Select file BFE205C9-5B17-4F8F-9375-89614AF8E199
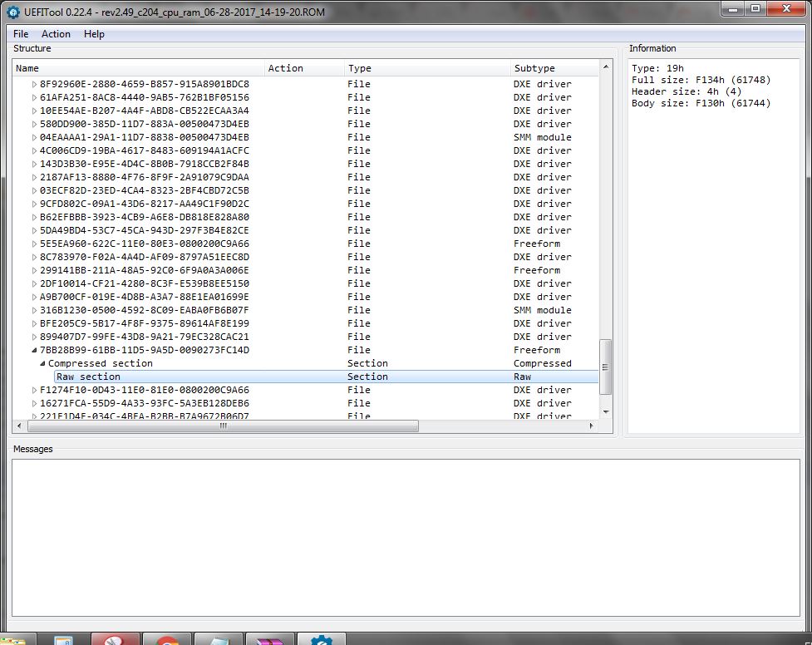Viewport: 812px width, 645px height. (145, 323)
